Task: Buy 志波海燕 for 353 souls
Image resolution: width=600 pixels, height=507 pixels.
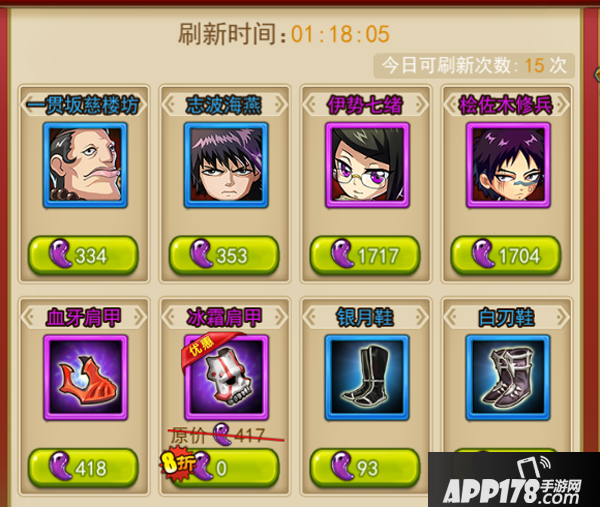Action: 224,255
